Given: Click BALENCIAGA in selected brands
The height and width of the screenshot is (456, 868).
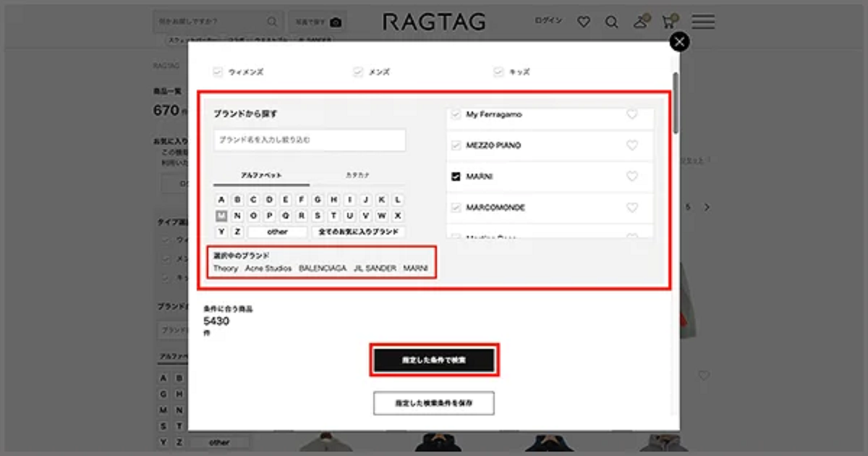Looking at the screenshot, I should (323, 269).
